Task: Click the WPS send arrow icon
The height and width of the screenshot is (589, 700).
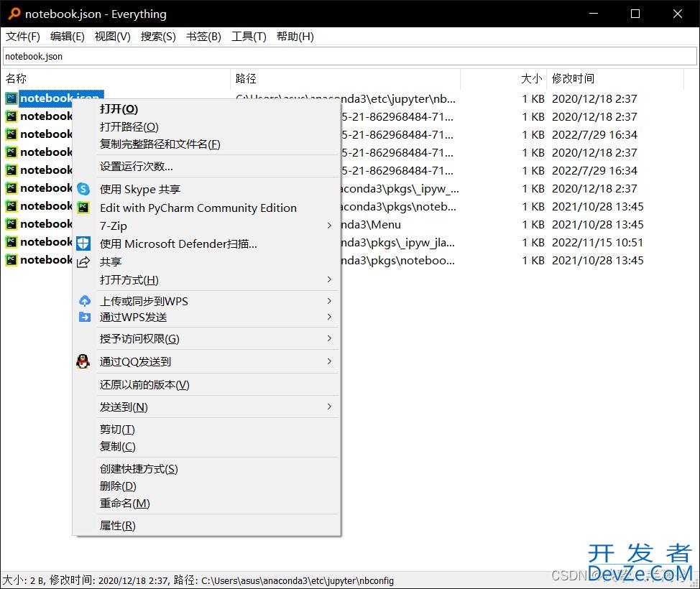Action: tap(84, 317)
